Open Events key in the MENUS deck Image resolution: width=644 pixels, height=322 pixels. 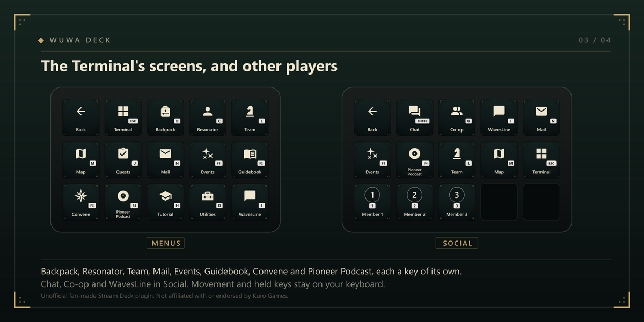click(208, 159)
